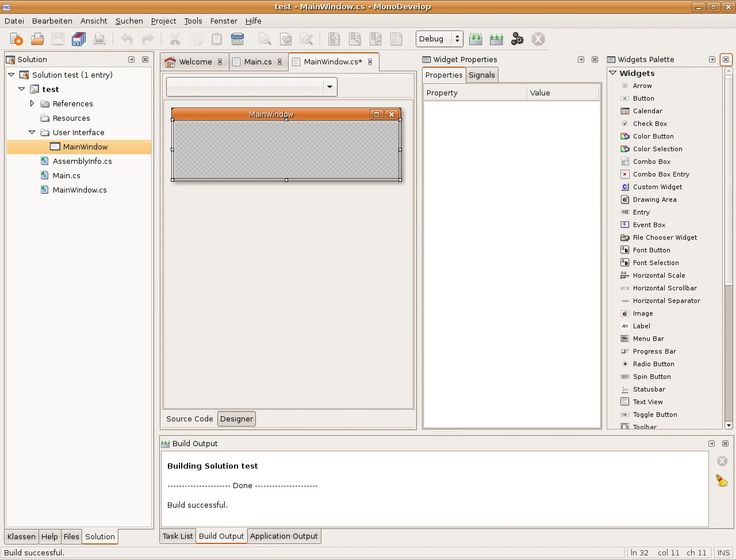Collapse the User Interface folder

coord(32,132)
